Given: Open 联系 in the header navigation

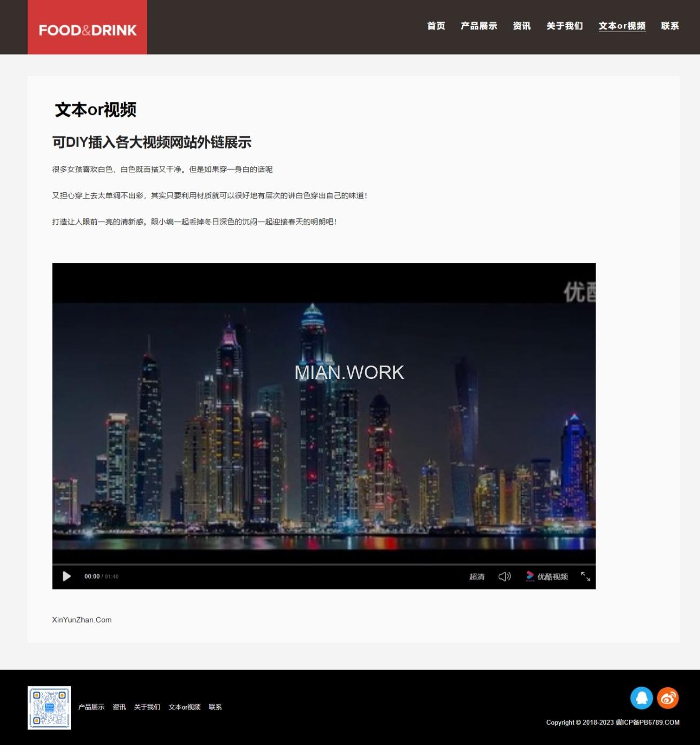Looking at the screenshot, I should tap(670, 26).
